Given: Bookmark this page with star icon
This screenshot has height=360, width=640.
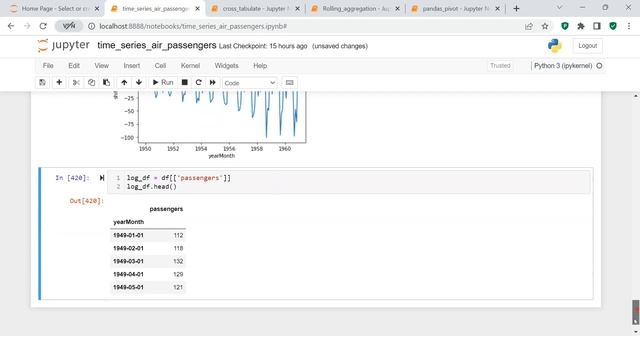Looking at the screenshot, I should pyautogui.click(x=545, y=26).
